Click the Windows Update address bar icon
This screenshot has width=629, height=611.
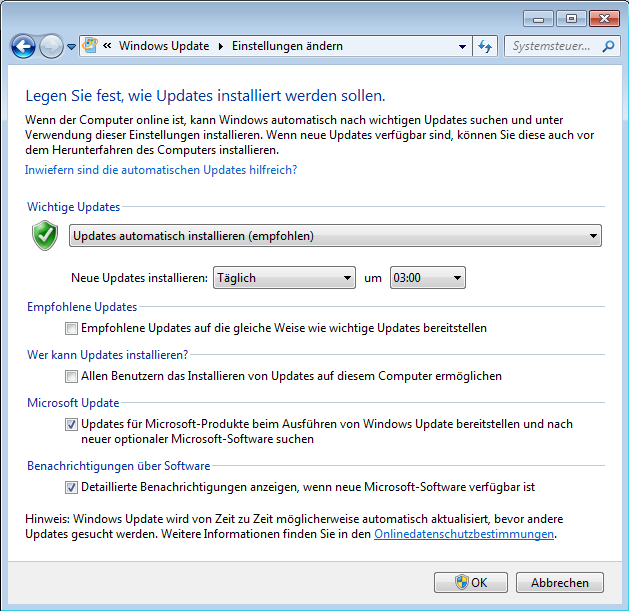tap(90, 46)
